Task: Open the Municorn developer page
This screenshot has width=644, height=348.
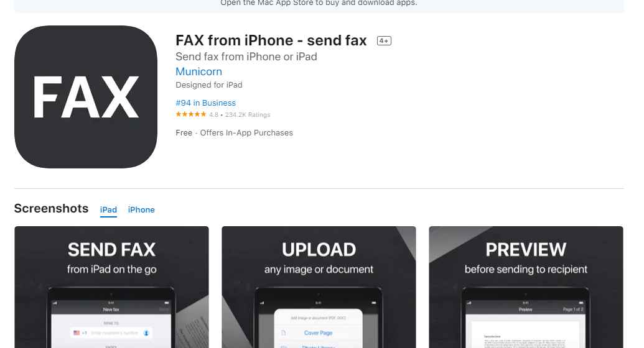Action: 198,71
